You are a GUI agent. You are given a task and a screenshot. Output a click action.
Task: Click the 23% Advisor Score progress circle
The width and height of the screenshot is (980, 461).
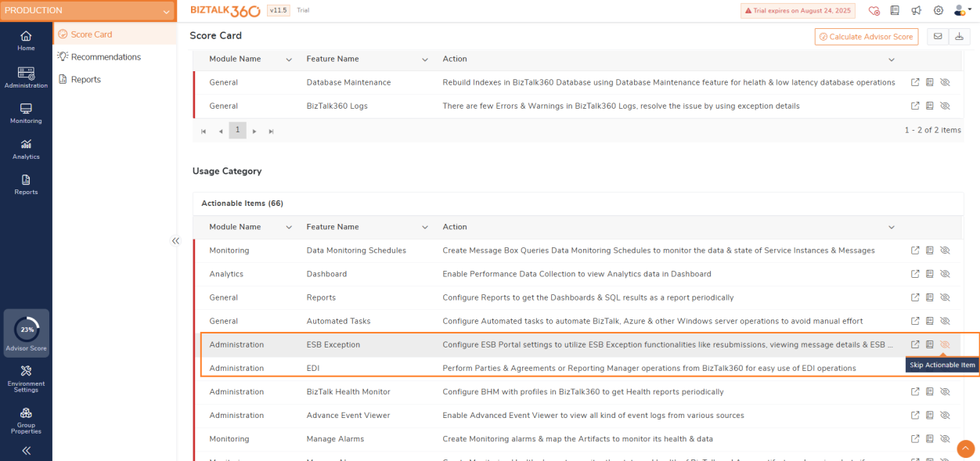click(x=27, y=330)
